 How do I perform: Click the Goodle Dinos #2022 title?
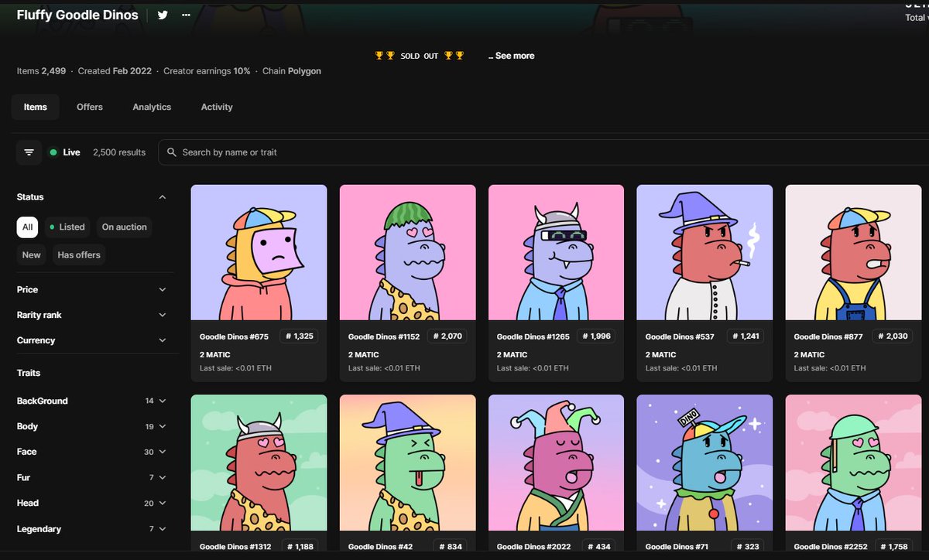(x=533, y=547)
